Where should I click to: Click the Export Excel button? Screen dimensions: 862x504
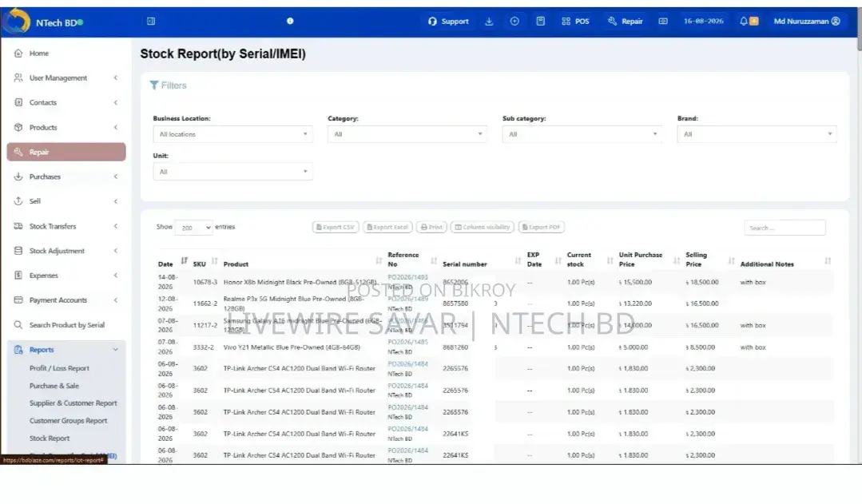tap(387, 227)
